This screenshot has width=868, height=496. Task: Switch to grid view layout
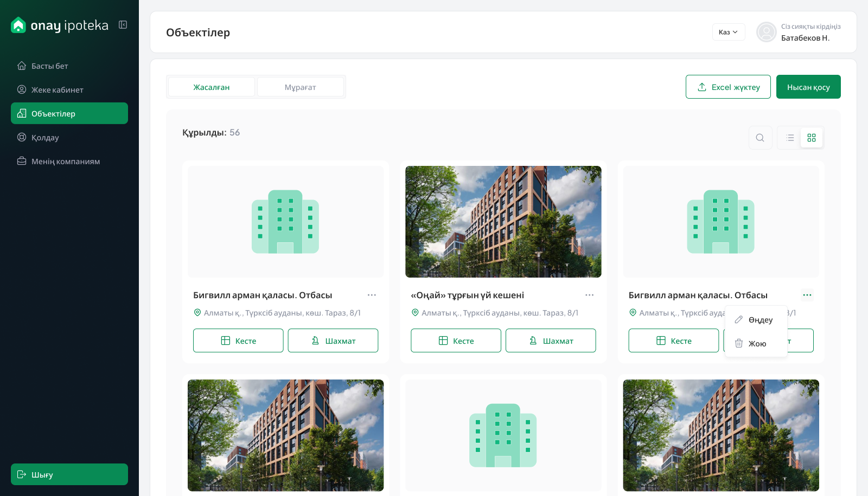tap(812, 138)
